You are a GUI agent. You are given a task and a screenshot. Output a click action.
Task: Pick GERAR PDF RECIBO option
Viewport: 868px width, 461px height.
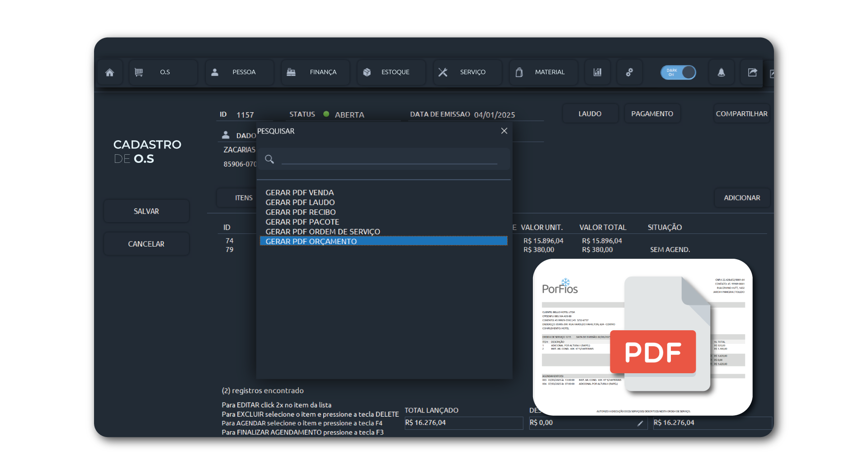point(300,212)
